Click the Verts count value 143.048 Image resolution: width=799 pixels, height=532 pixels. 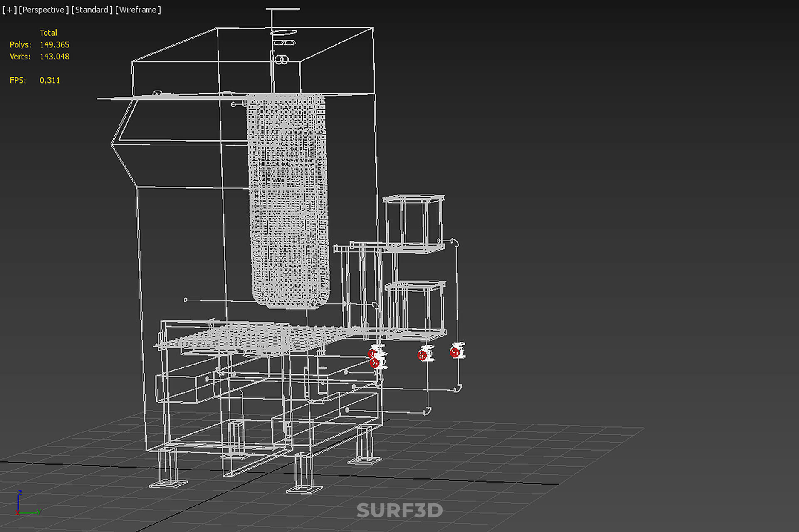pos(54,57)
